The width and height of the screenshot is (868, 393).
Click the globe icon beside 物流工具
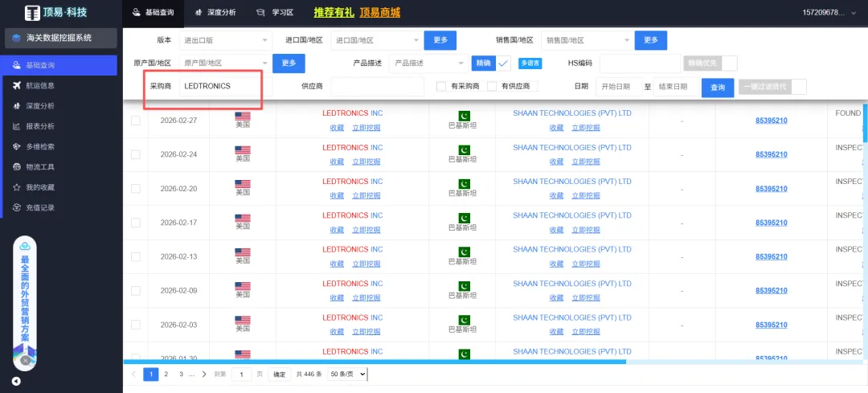point(16,166)
